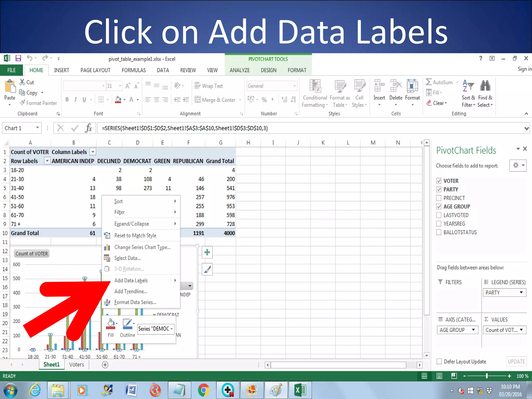
Task: Click the Undo arrow icon
Action: coord(29,58)
